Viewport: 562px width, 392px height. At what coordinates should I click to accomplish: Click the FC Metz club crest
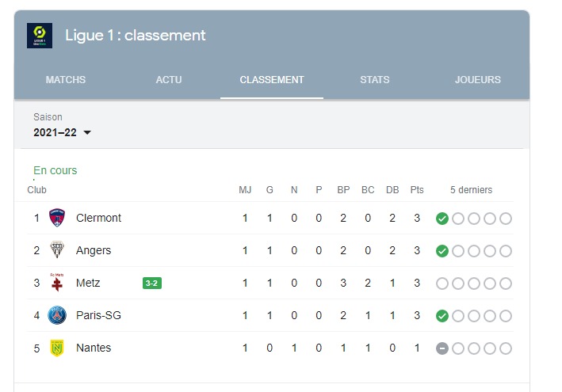pyautogui.click(x=57, y=283)
